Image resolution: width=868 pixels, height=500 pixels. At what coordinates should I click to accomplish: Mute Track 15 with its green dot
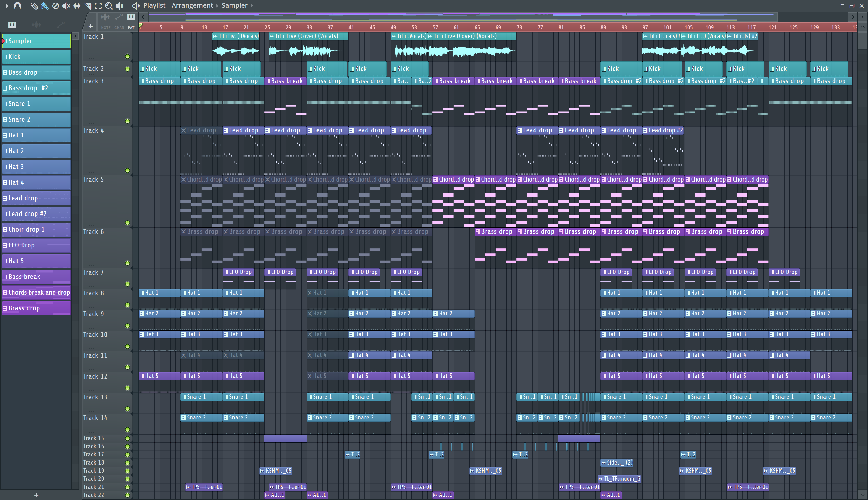tap(128, 439)
